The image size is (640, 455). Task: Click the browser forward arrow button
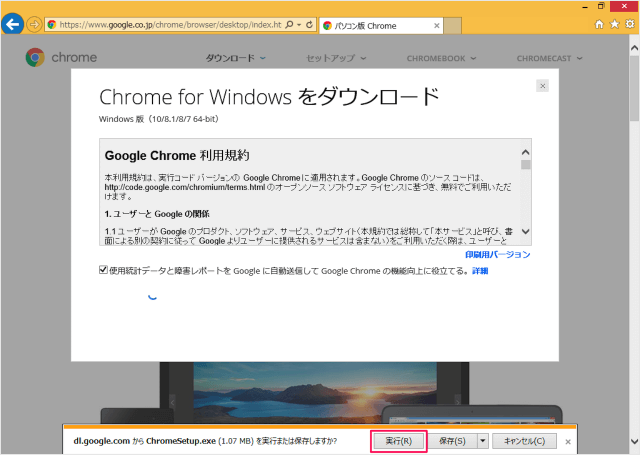(34, 24)
